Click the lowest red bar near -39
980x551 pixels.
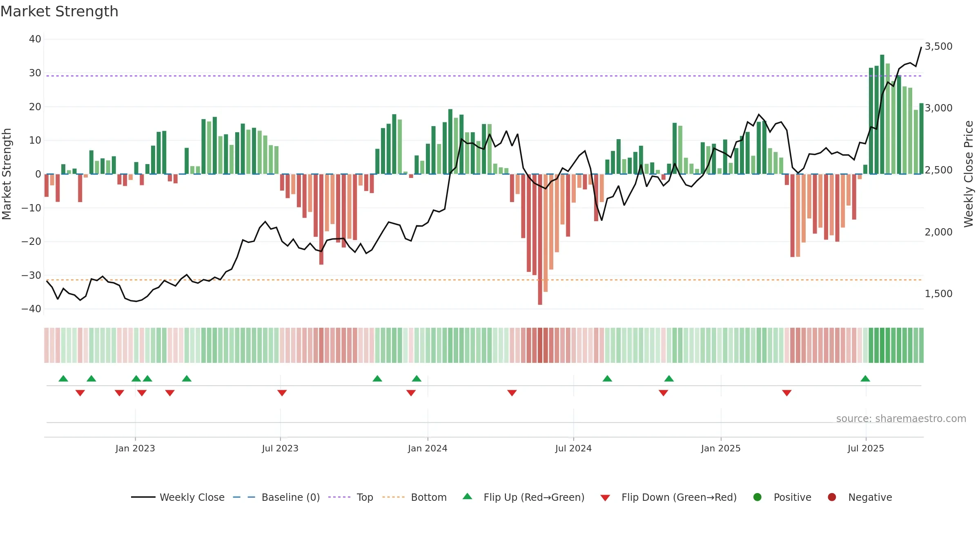click(540, 240)
